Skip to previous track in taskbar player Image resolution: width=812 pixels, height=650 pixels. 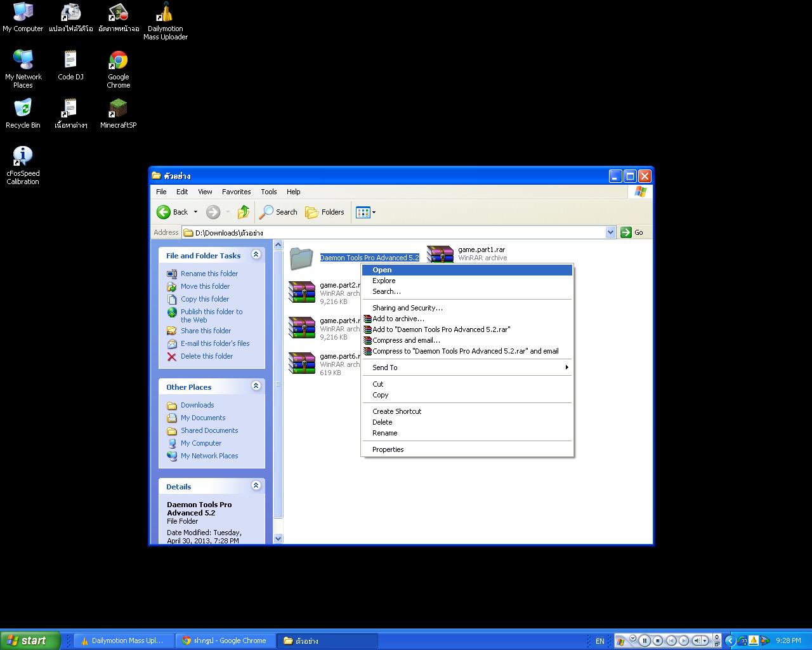pyautogui.click(x=671, y=640)
